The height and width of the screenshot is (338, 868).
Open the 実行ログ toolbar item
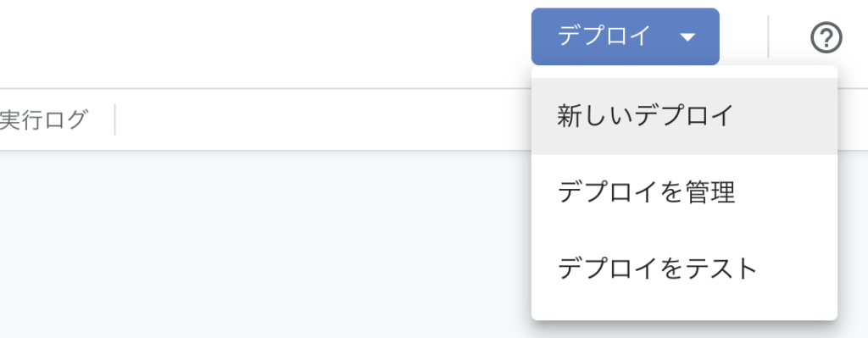[x=44, y=119]
